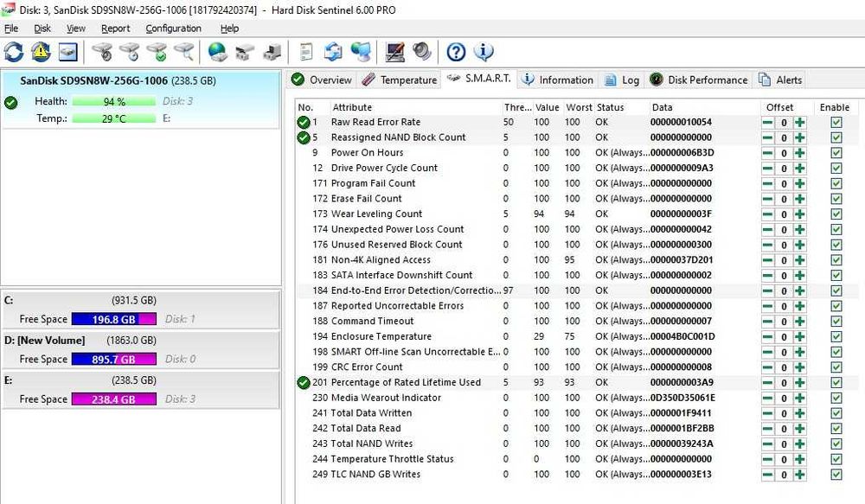Open the File menu
Image resolution: width=865 pixels, height=504 pixels.
(11, 29)
